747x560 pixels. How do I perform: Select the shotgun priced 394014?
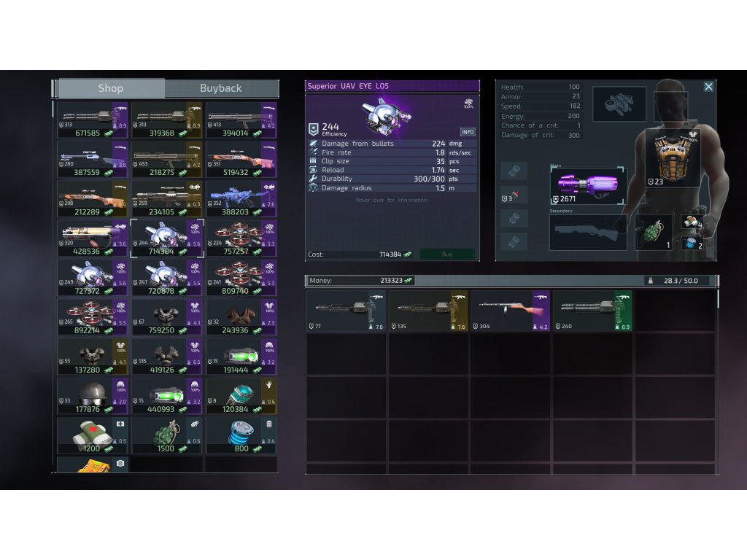[x=241, y=120]
